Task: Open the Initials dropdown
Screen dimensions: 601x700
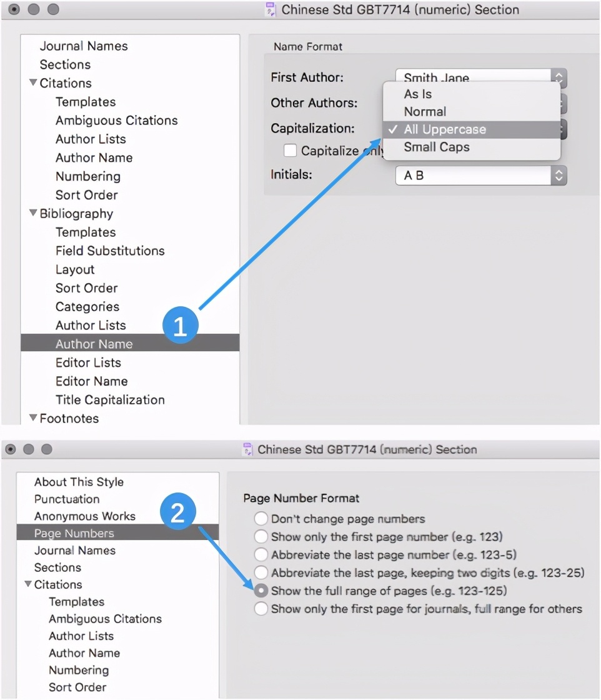Action: coord(480,176)
